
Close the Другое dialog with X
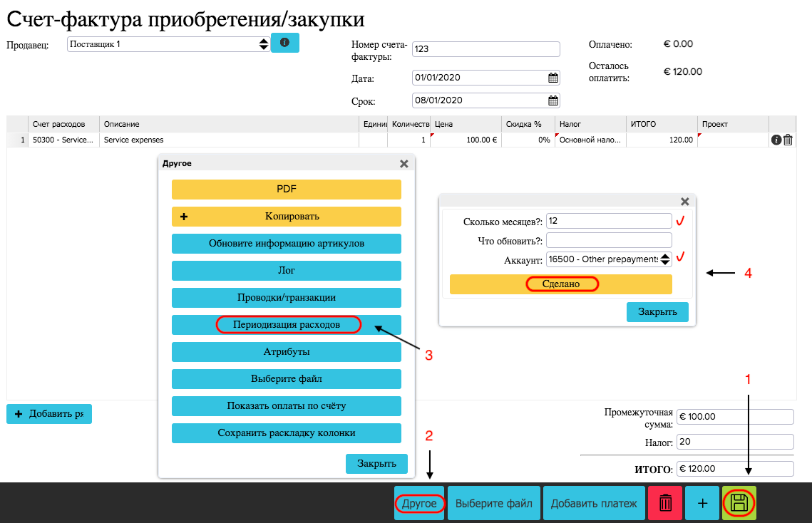(x=404, y=164)
